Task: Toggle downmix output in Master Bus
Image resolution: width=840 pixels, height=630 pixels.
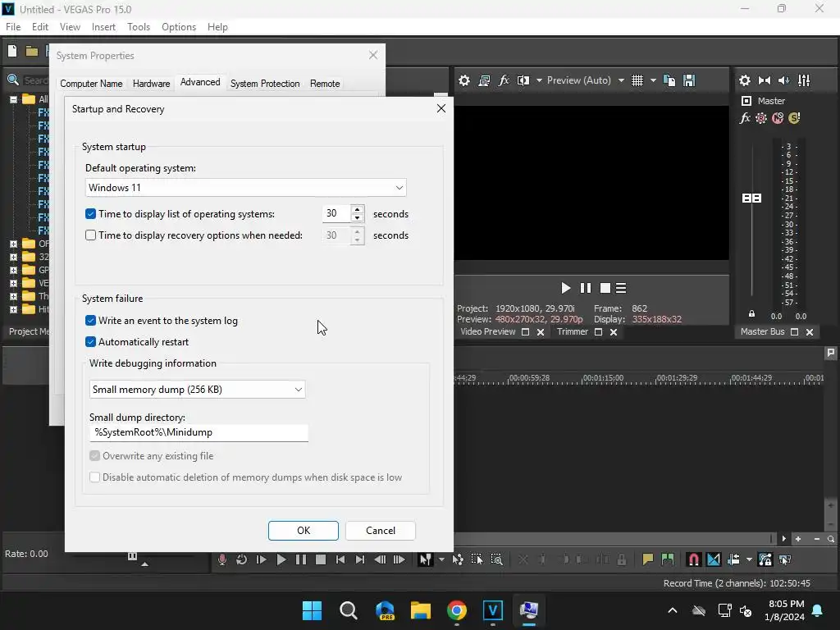Action: [765, 80]
